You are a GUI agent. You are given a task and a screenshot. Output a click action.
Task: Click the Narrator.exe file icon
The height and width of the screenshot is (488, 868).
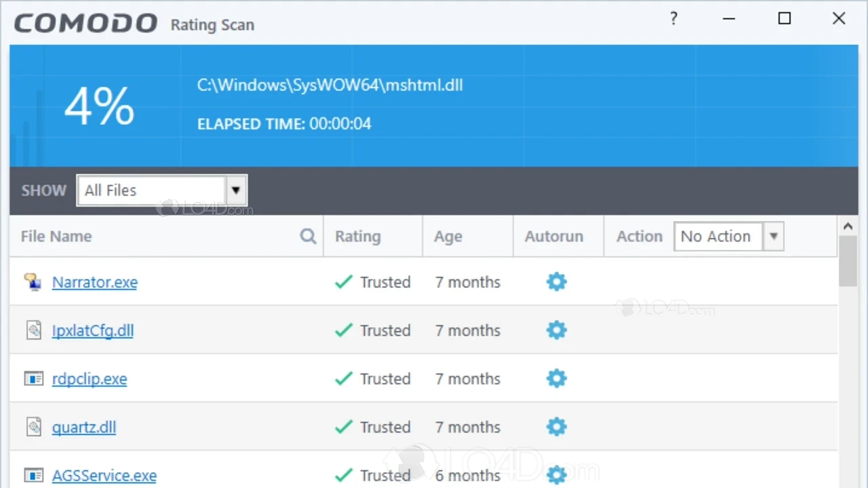[33, 282]
